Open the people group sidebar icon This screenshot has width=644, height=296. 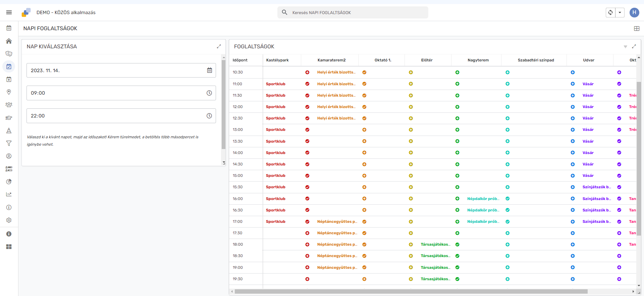coord(9,105)
